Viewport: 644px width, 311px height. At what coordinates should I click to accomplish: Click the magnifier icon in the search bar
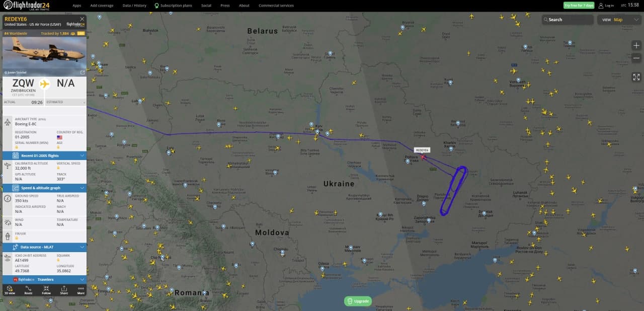pos(546,19)
